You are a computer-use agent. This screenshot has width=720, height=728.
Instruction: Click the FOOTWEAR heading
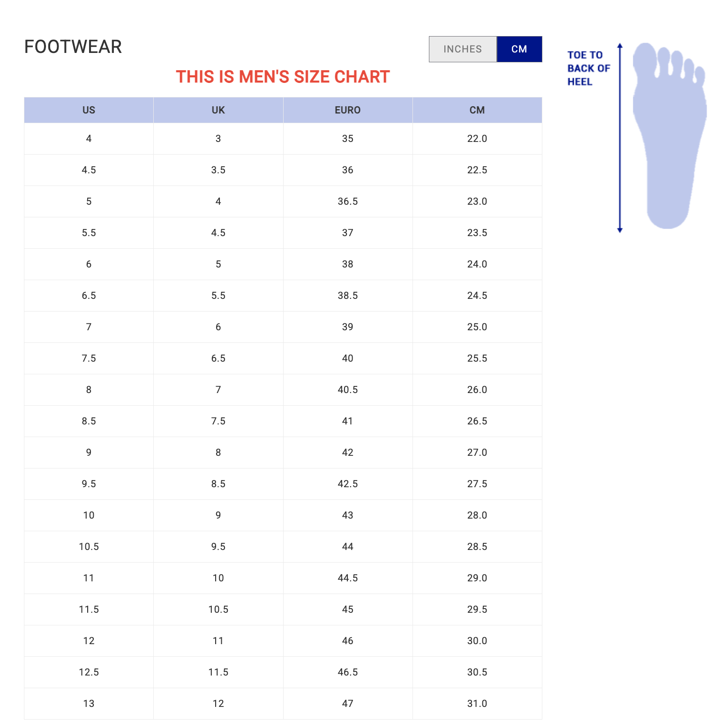click(x=73, y=47)
